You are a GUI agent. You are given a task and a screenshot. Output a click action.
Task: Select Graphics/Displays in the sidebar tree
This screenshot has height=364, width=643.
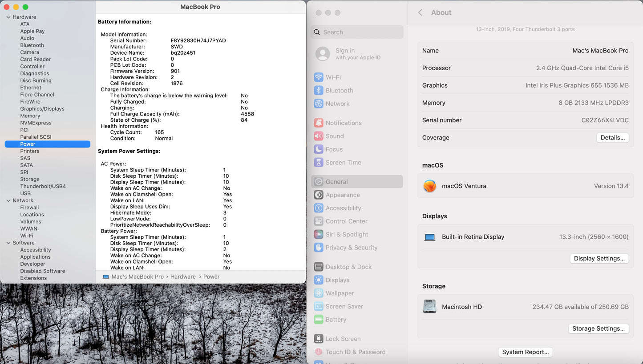click(42, 109)
